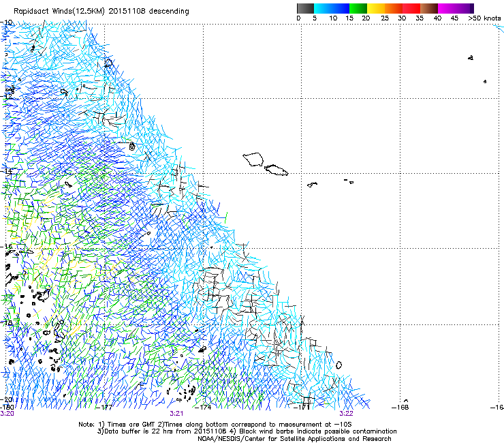Click the NOAA/NESDIS credit line
The width and height of the screenshot is (504, 443).
[x=294, y=439]
